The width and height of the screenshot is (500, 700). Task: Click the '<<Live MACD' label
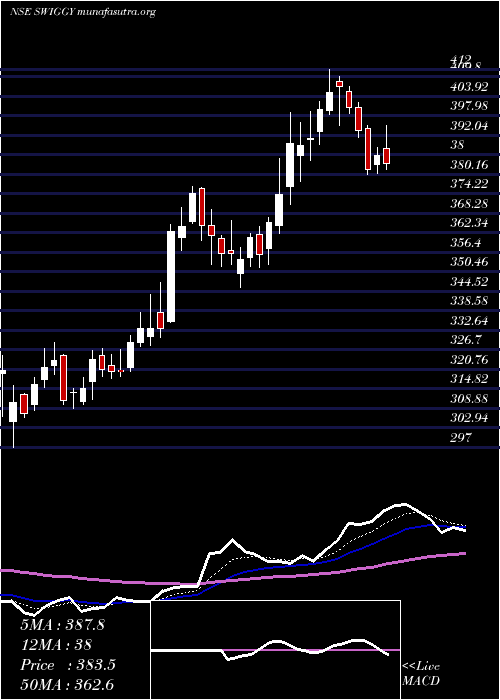[421, 674]
